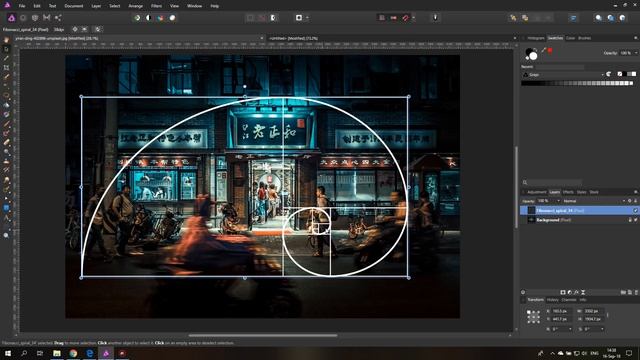Open the Normal blend mode dropdown
The height and width of the screenshot is (360, 640).
coord(594,201)
